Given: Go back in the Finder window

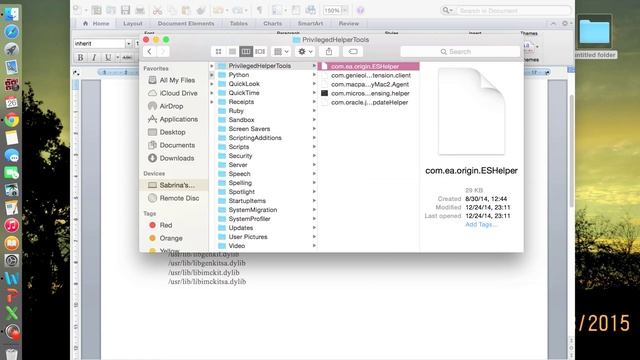Looking at the screenshot, I should tap(149, 51).
